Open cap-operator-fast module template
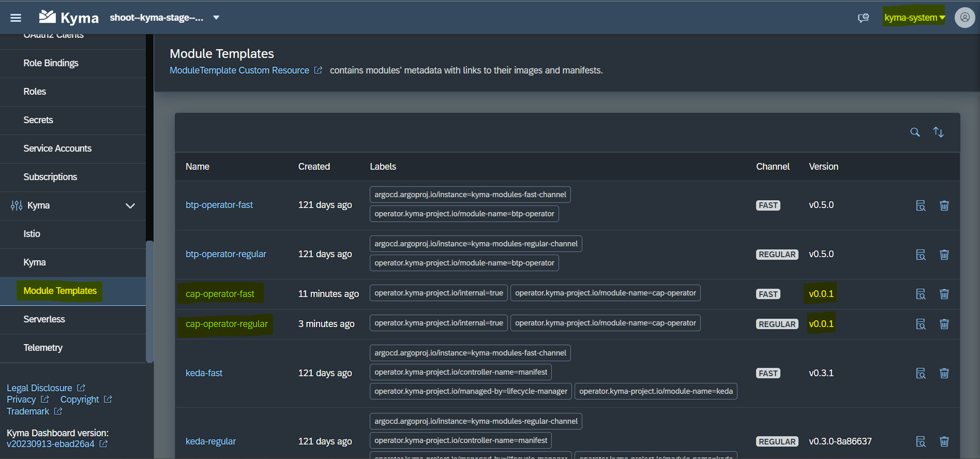The height and width of the screenshot is (459, 980). 220,294
